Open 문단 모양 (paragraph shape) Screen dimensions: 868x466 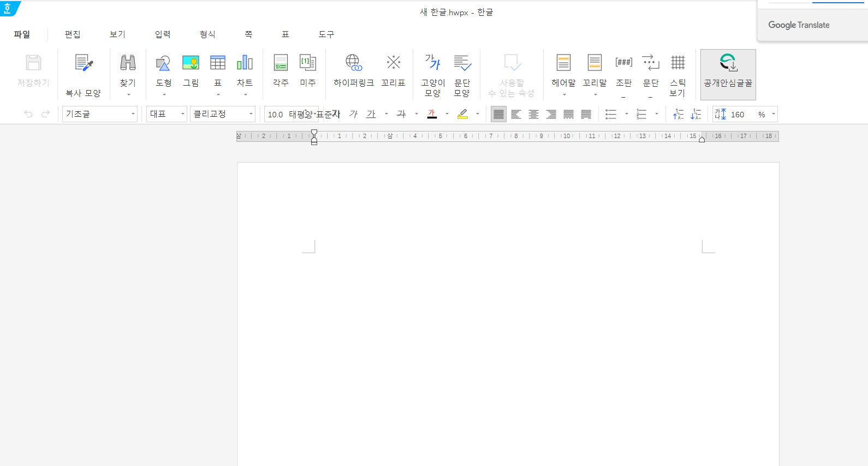462,63
